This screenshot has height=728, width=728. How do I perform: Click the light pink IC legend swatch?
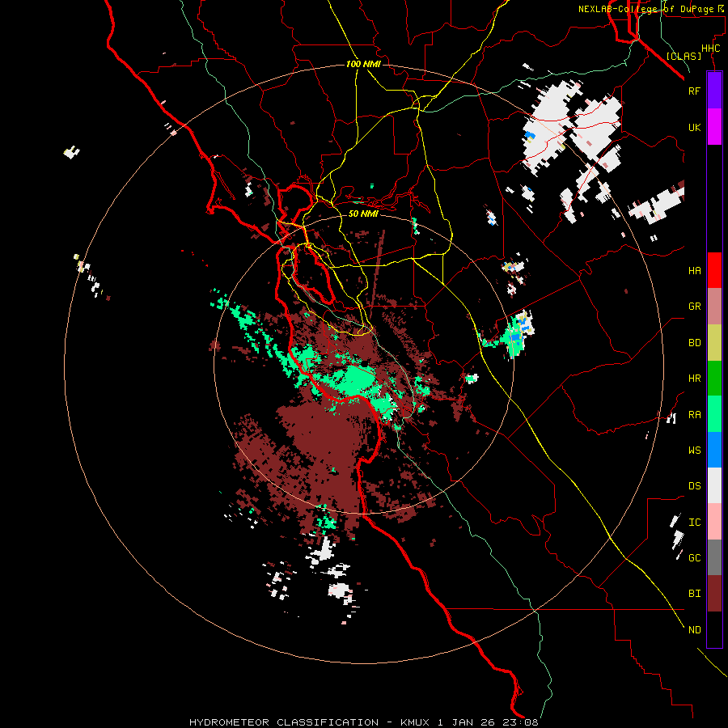click(x=714, y=522)
